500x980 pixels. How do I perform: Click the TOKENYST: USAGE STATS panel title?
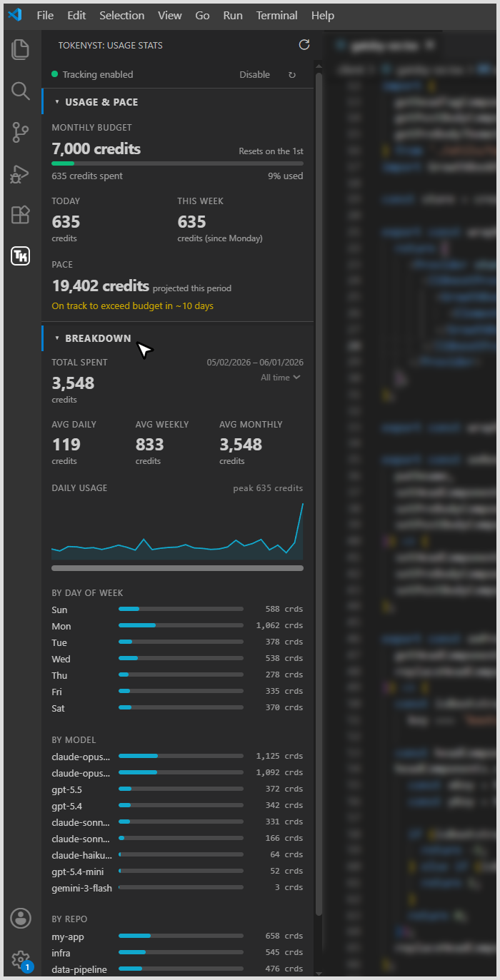pyautogui.click(x=110, y=46)
